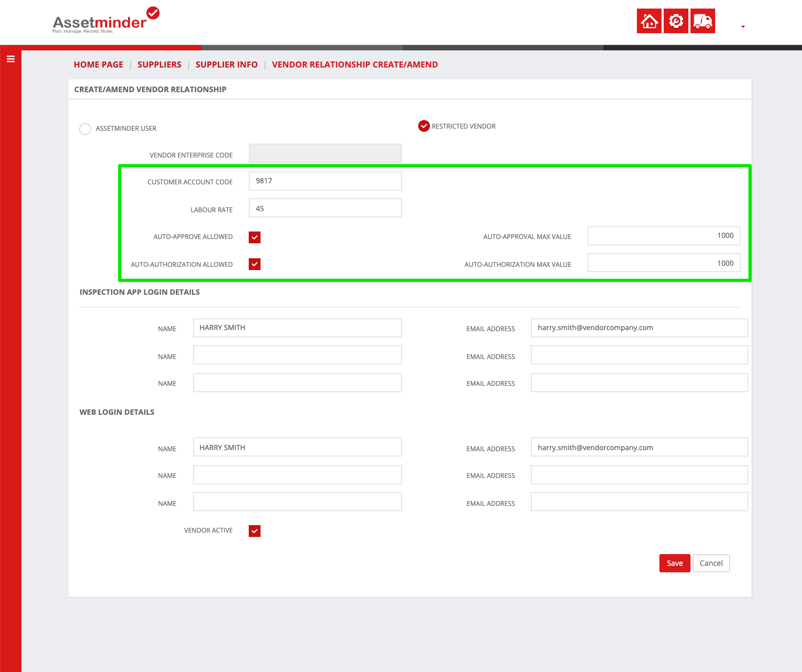Open the user dropdown arrow in header

tap(743, 27)
